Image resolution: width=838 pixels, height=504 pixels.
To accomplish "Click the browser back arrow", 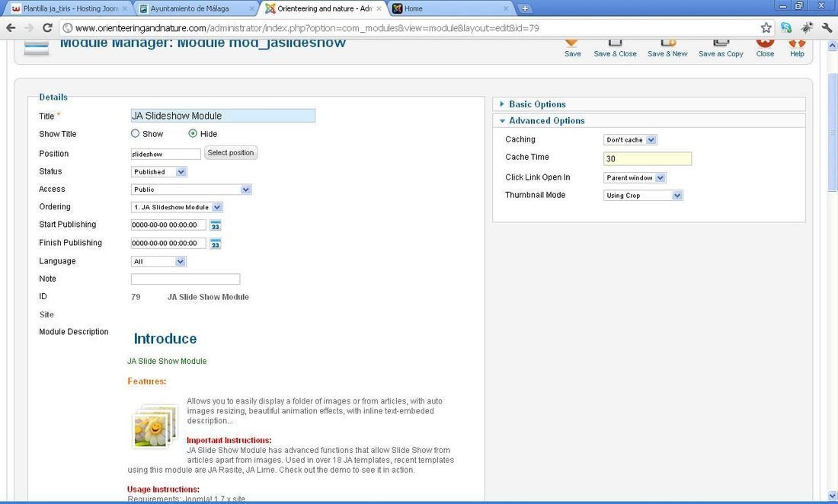I will tap(11, 27).
